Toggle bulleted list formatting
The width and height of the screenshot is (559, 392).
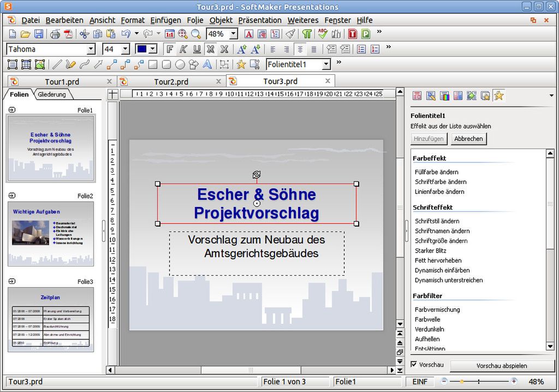pos(361,49)
